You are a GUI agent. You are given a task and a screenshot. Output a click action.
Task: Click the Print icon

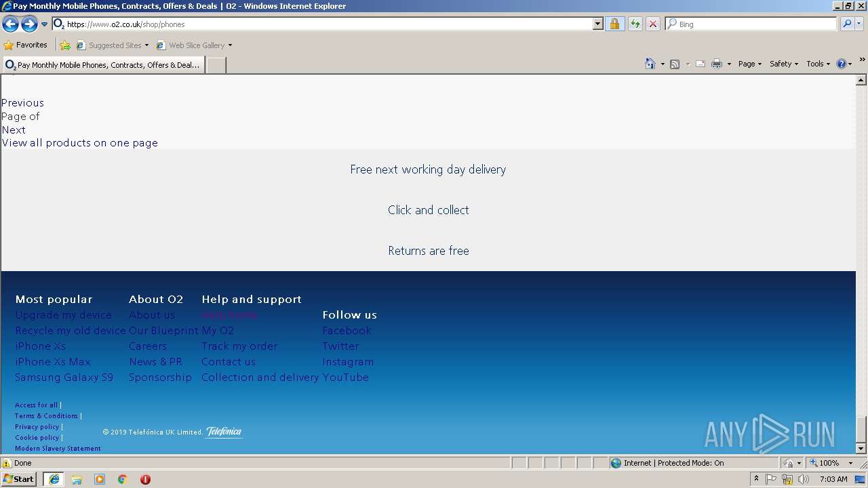click(717, 64)
